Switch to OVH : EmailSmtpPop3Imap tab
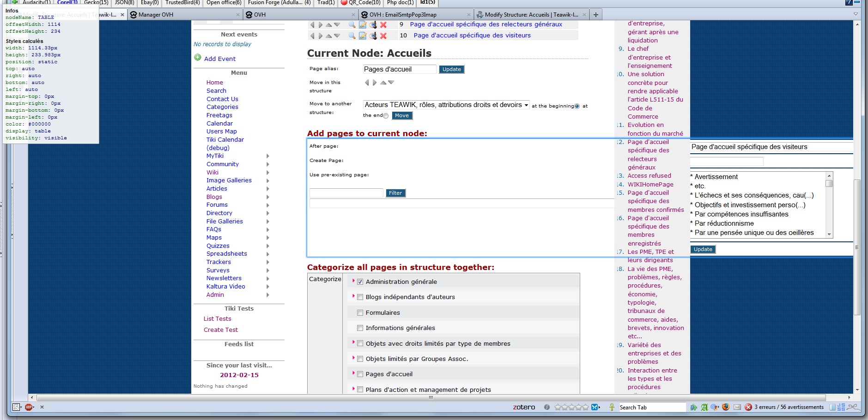This screenshot has height=420, width=868. click(x=416, y=15)
